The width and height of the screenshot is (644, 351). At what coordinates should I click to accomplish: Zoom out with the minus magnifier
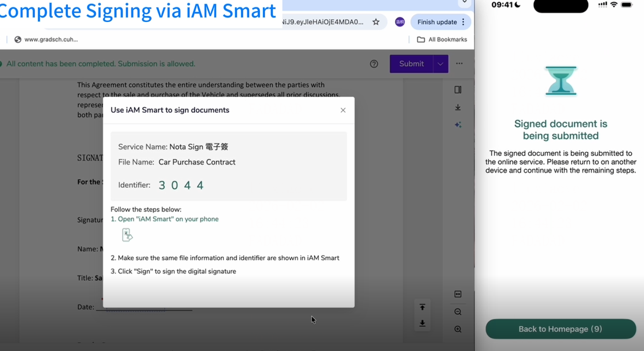[x=458, y=312]
